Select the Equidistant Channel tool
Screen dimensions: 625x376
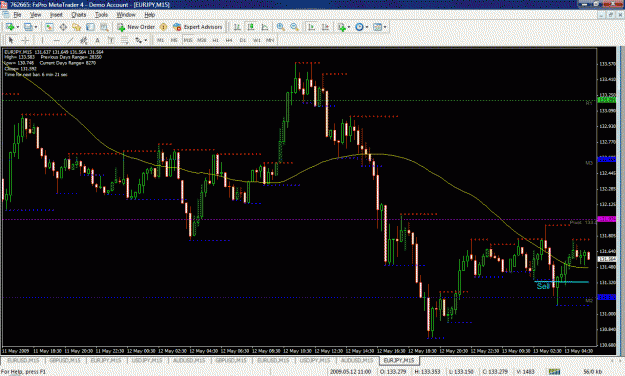point(84,40)
